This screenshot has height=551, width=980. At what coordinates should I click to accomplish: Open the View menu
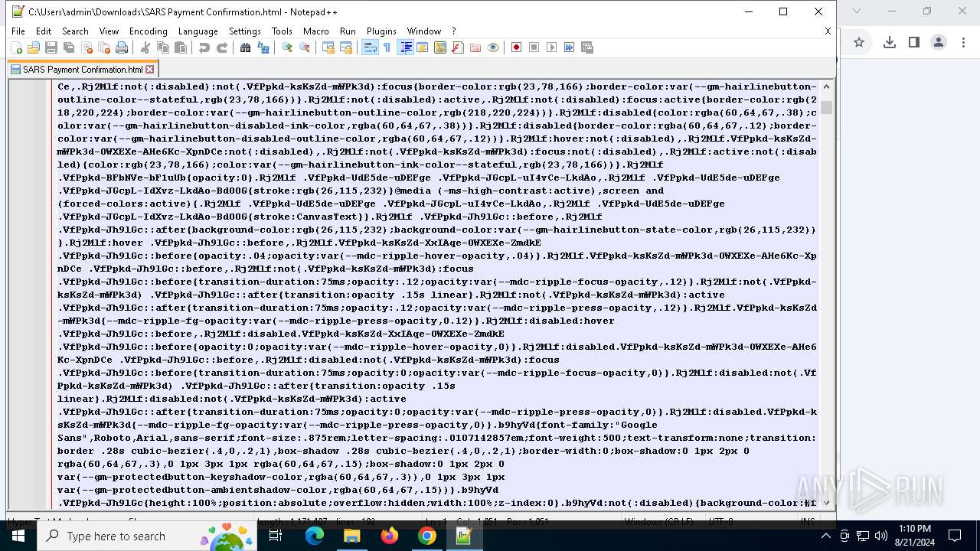click(x=109, y=31)
